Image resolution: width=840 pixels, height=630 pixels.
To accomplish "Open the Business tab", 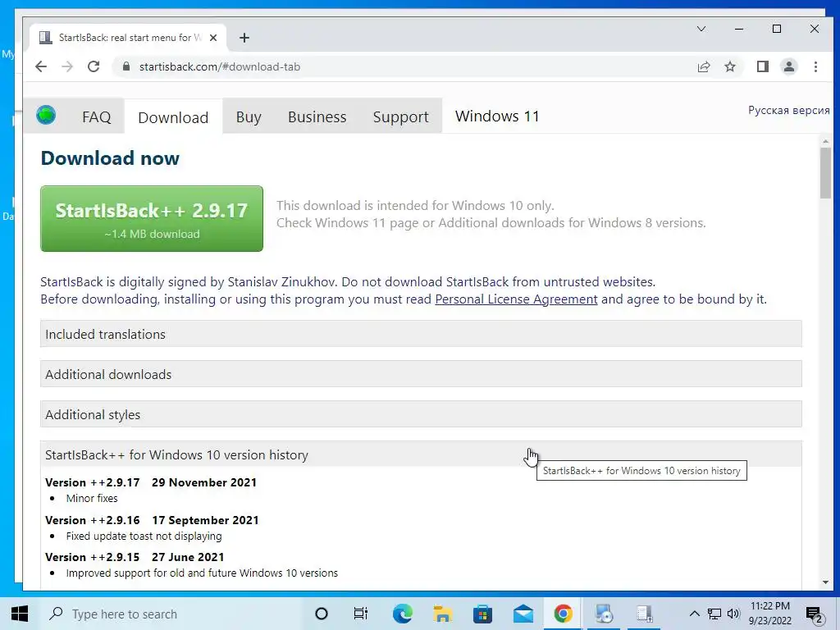I will (x=317, y=116).
